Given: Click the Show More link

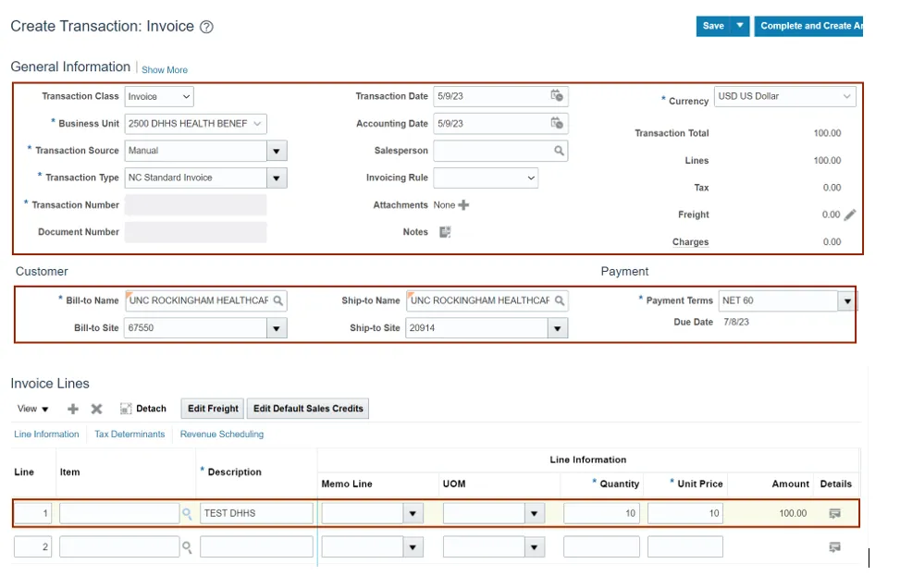Looking at the screenshot, I should click(165, 70).
